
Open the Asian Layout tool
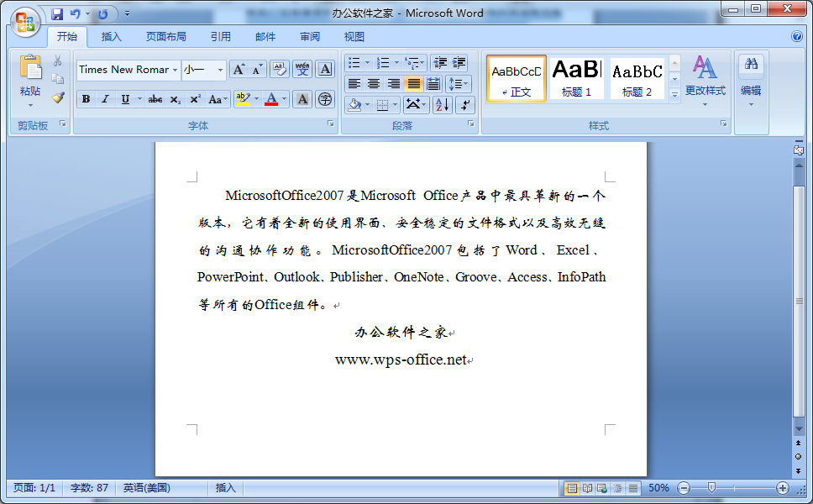(x=414, y=105)
